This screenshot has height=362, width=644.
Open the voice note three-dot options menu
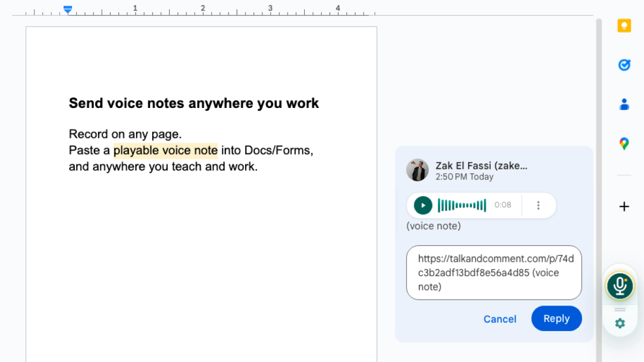pos(538,205)
